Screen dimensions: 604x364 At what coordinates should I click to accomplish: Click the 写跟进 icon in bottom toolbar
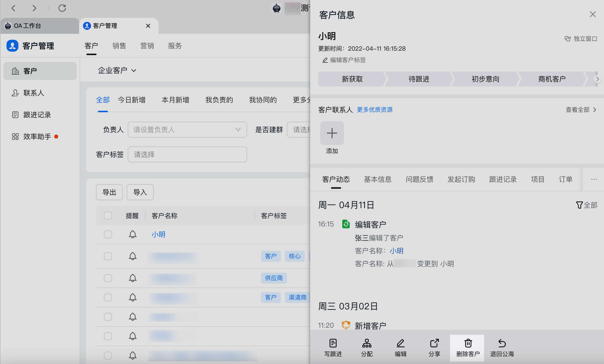333,343
